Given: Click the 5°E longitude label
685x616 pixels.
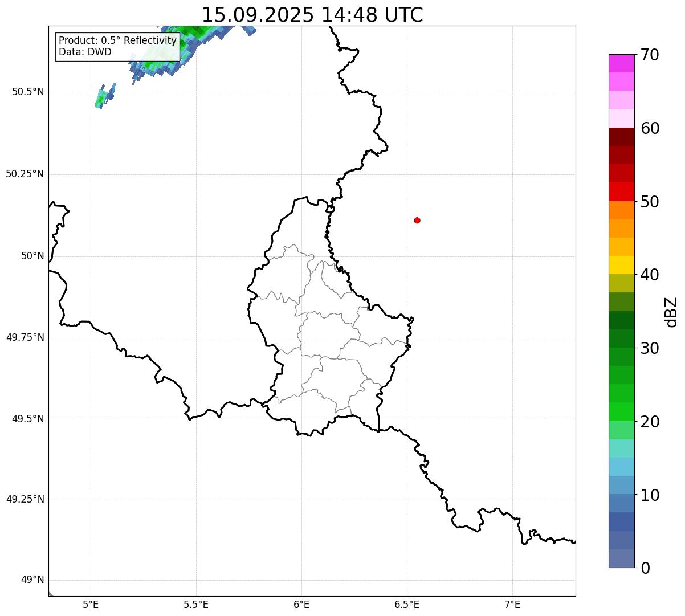Looking at the screenshot, I should pyautogui.click(x=91, y=605).
